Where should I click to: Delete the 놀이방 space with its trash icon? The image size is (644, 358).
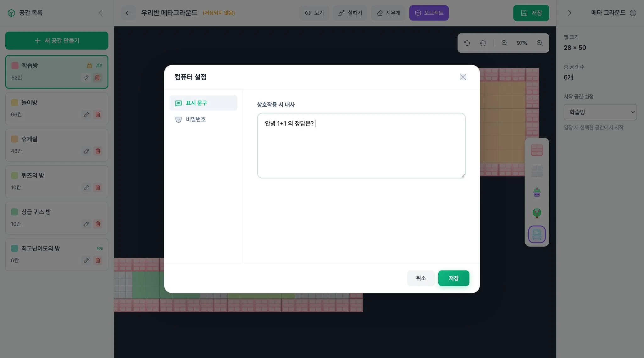coord(98,115)
